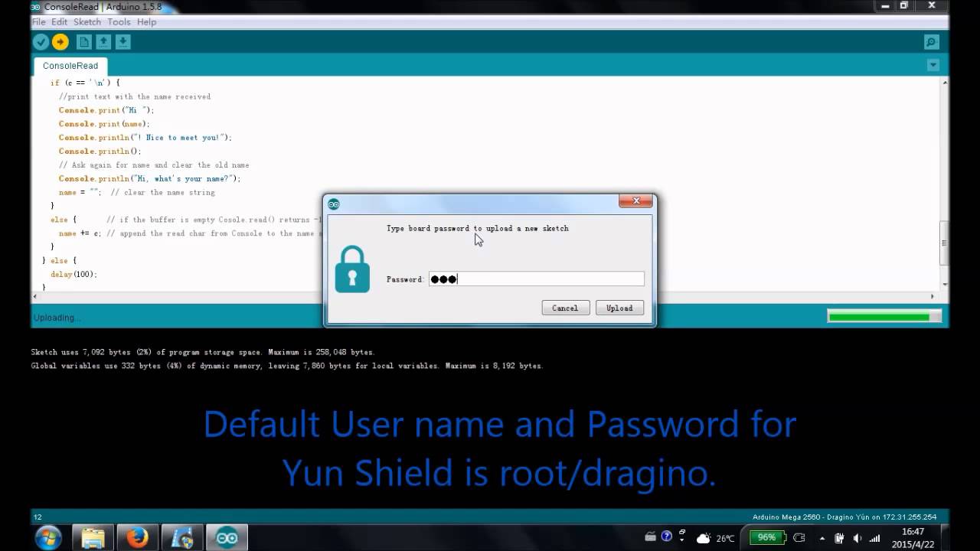The width and height of the screenshot is (980, 551).
Task: Click the 26°C temperature reading
Action: pyautogui.click(x=725, y=539)
